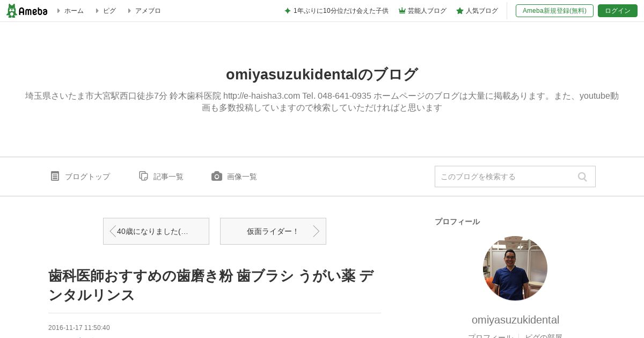Go to previous post via left chevron

(112, 231)
